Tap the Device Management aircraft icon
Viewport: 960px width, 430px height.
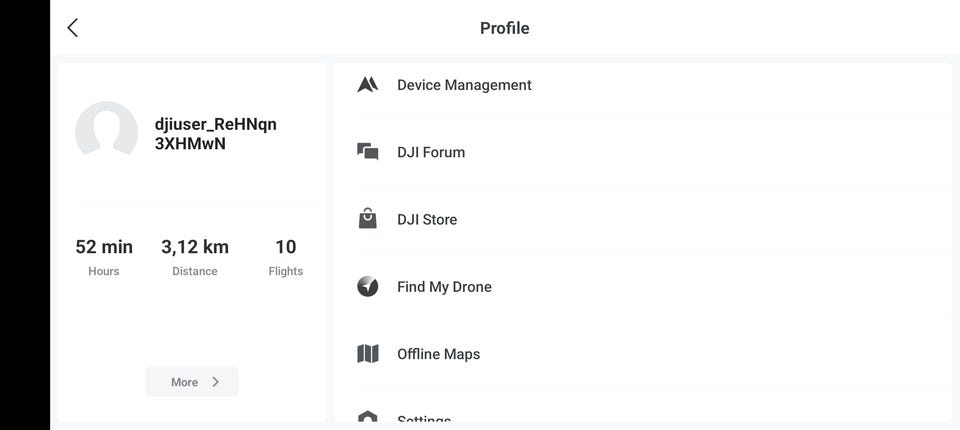click(367, 85)
